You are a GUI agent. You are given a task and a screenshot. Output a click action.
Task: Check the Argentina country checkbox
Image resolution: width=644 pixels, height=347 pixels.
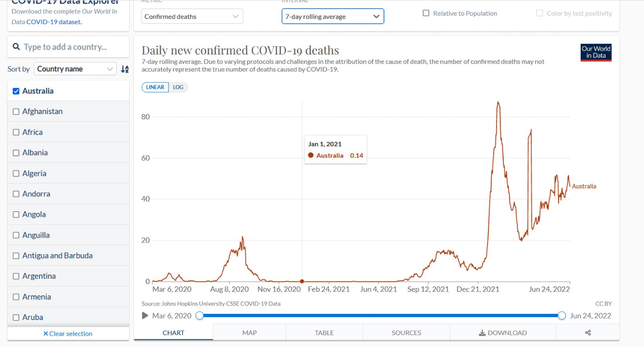coord(16,276)
